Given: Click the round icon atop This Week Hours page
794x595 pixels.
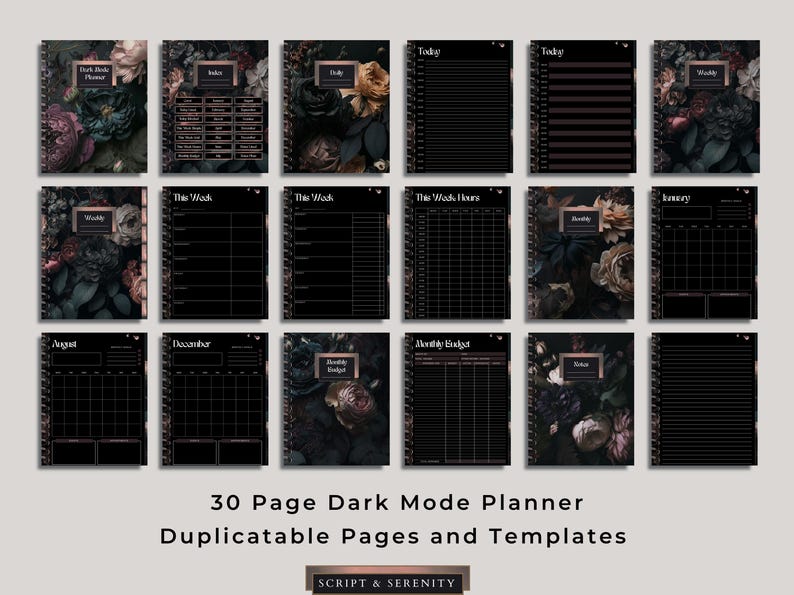Looking at the screenshot, I should click(499, 191).
